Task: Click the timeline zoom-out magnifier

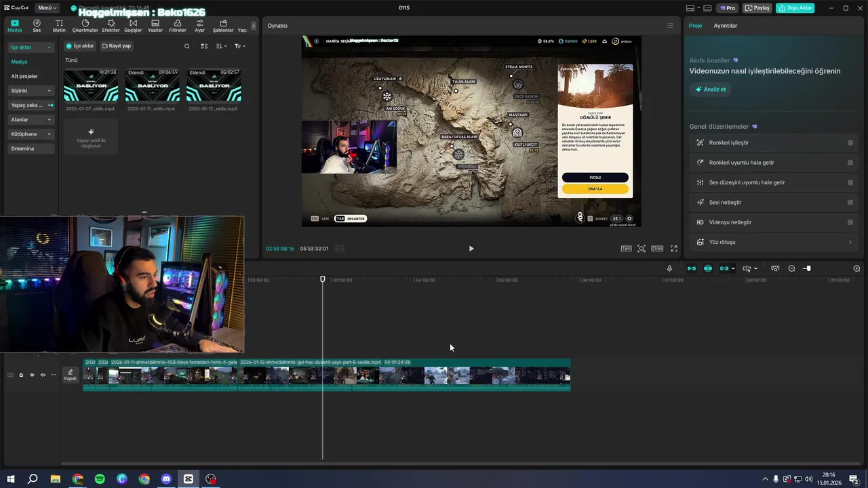Action: (791, 269)
